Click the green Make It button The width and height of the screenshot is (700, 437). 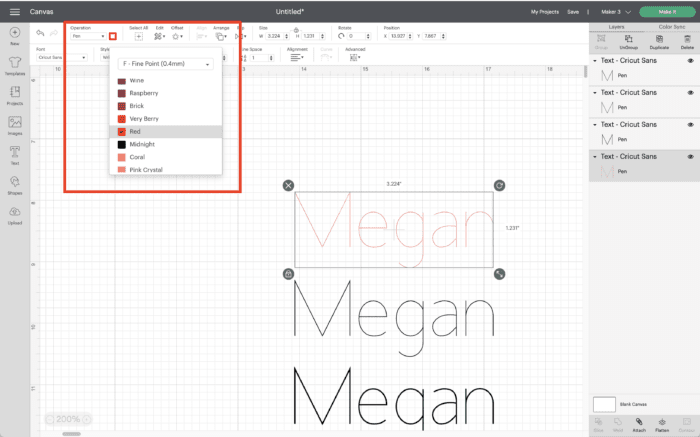click(668, 11)
